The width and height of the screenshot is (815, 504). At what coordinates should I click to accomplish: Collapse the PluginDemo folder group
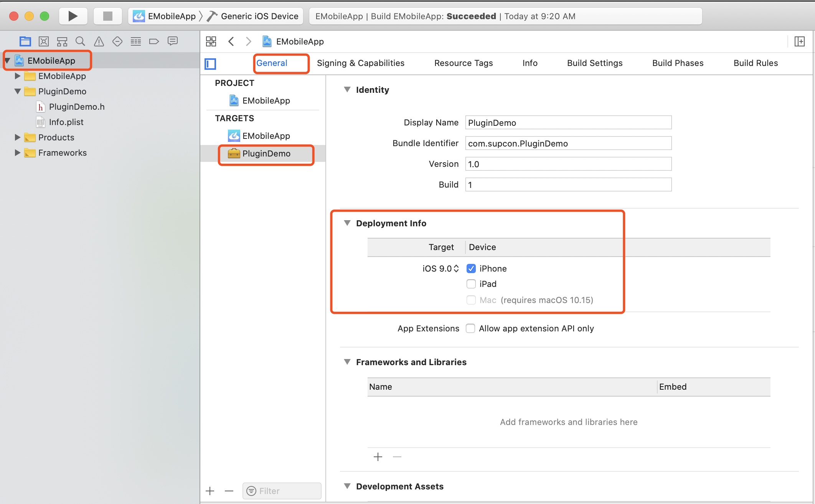17,91
